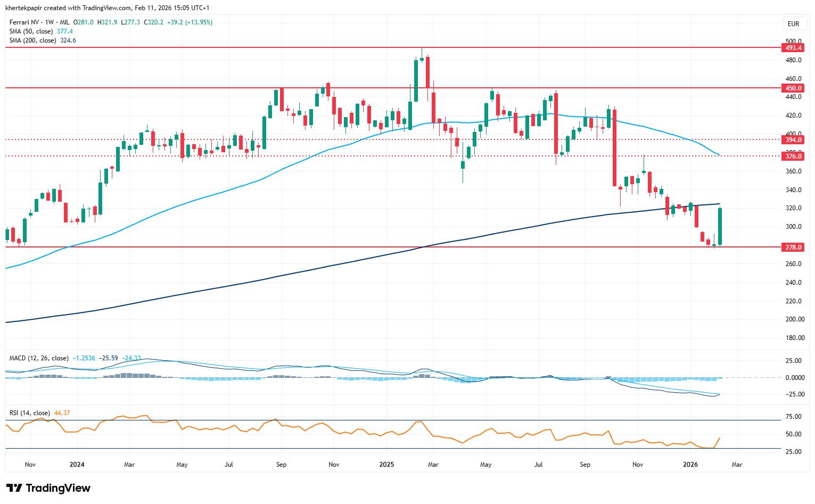This screenshot has width=815, height=504.
Task: Click the 493.4 red price label
Action: (x=793, y=48)
